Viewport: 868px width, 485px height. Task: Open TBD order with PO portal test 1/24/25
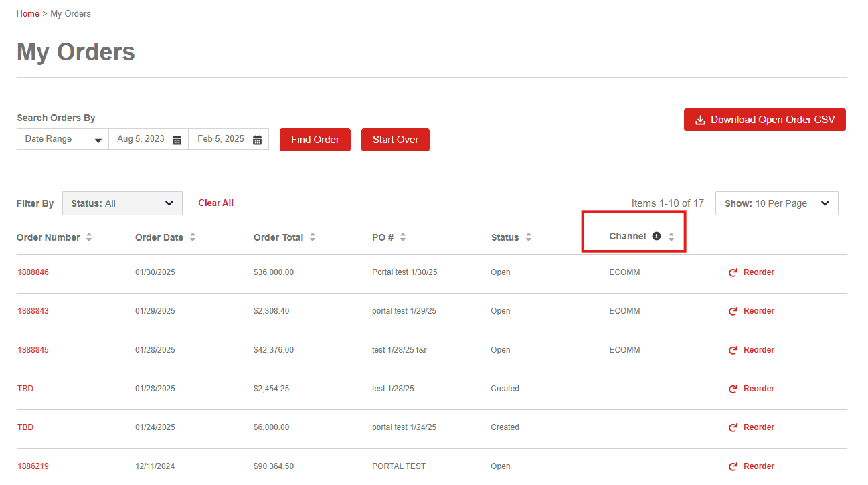[25, 427]
